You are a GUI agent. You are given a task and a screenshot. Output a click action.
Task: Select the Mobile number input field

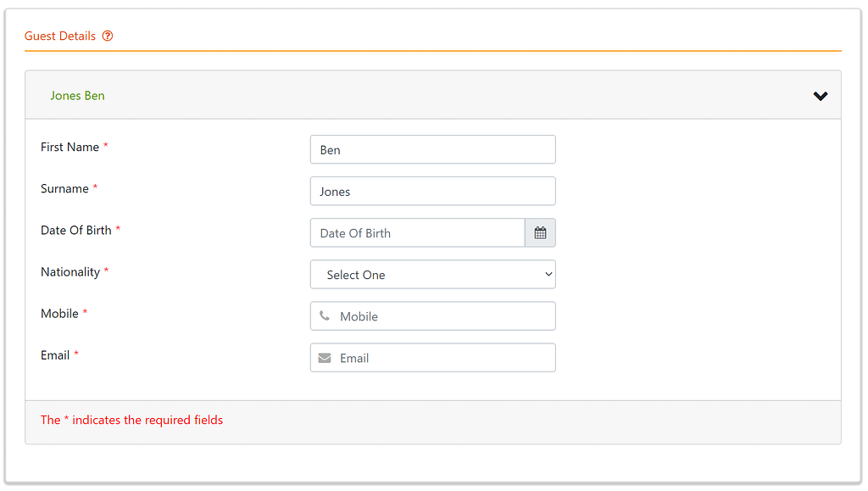[442, 316]
